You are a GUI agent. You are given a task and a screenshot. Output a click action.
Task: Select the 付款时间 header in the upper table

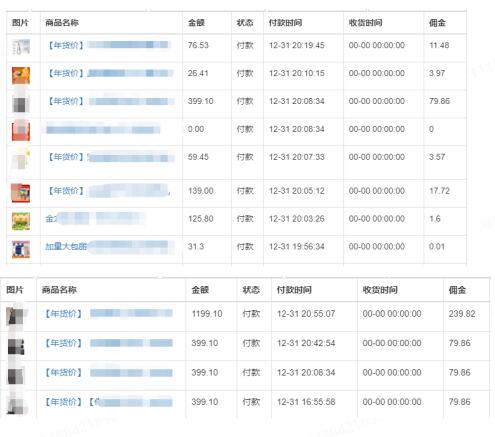click(x=285, y=23)
